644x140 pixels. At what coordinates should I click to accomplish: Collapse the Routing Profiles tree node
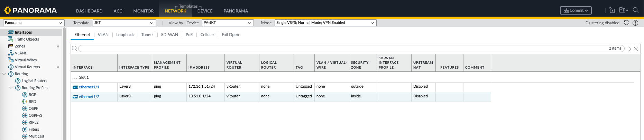pyautogui.click(x=11, y=88)
